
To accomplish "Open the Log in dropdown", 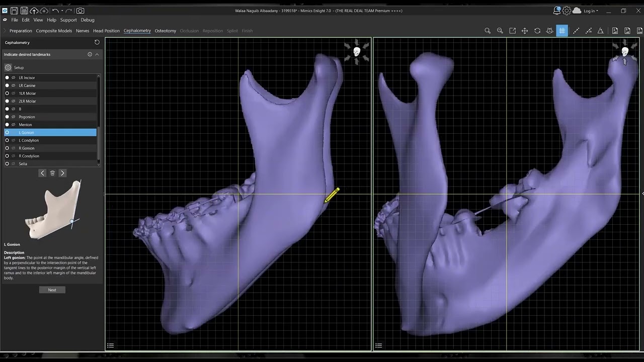I will pos(591,11).
